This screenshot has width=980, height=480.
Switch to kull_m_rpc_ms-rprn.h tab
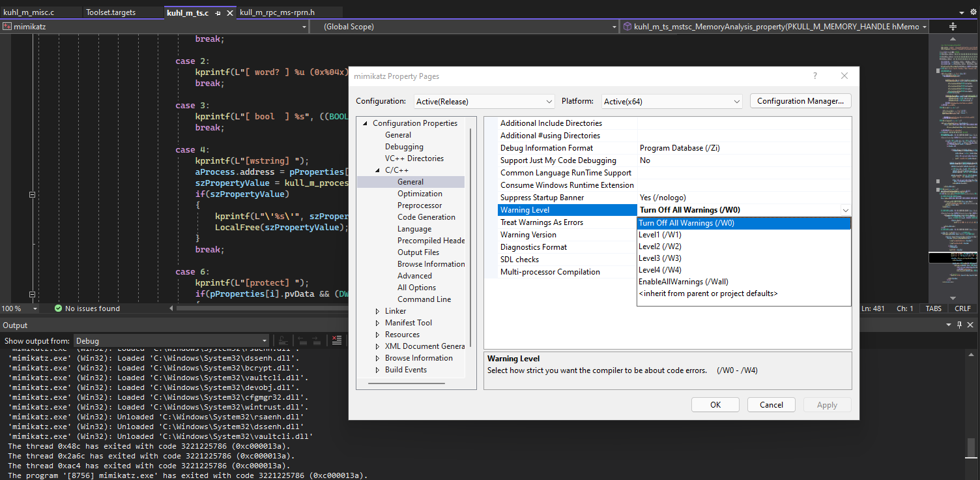click(277, 12)
